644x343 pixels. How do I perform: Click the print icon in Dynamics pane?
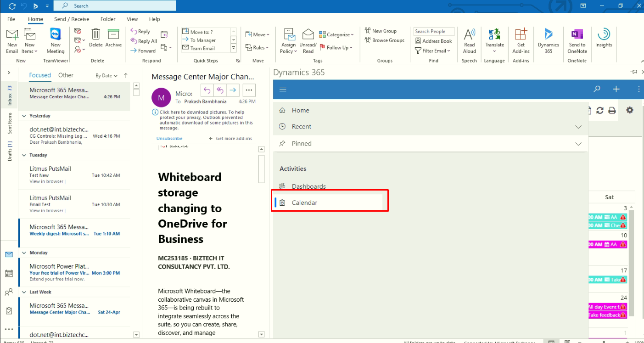point(611,110)
